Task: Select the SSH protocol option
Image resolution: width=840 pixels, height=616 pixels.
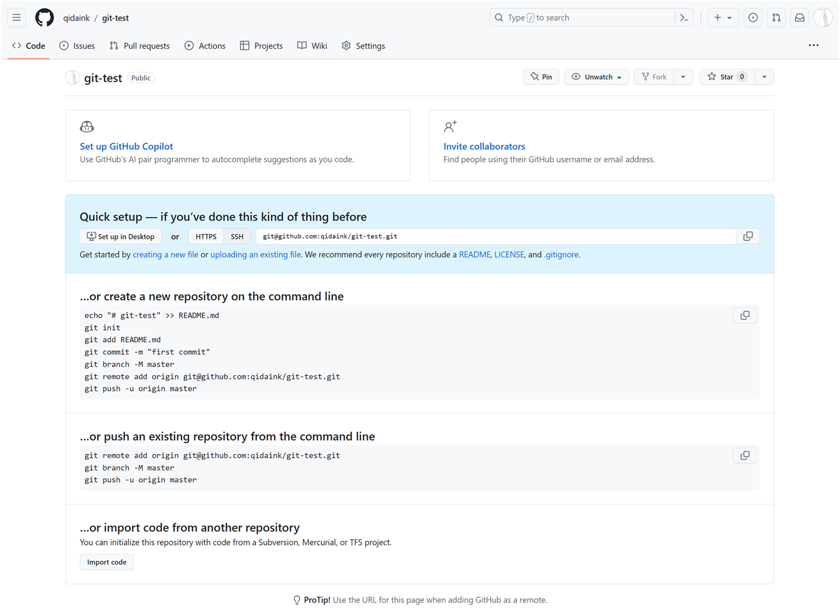Action: pyautogui.click(x=237, y=237)
